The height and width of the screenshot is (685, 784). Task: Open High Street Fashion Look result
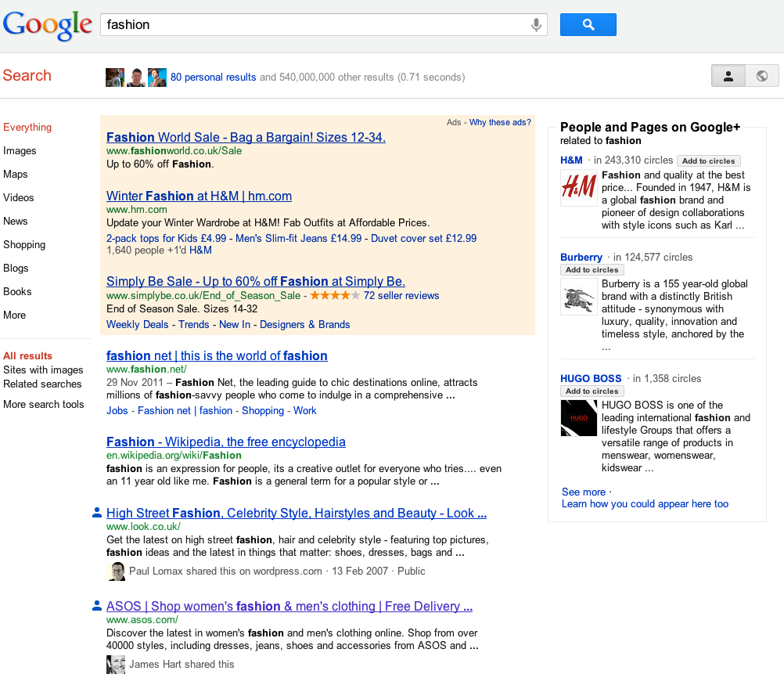pos(297,513)
